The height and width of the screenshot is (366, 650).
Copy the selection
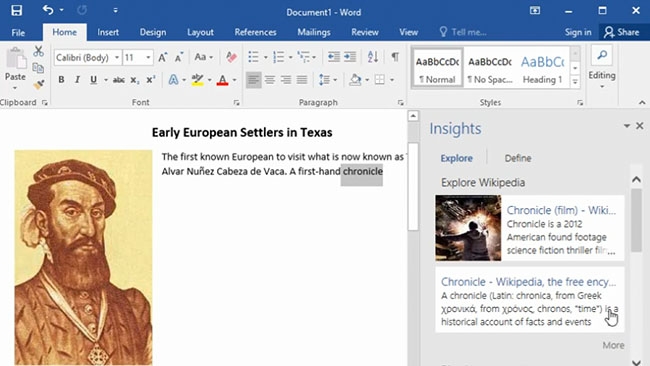click(38, 68)
